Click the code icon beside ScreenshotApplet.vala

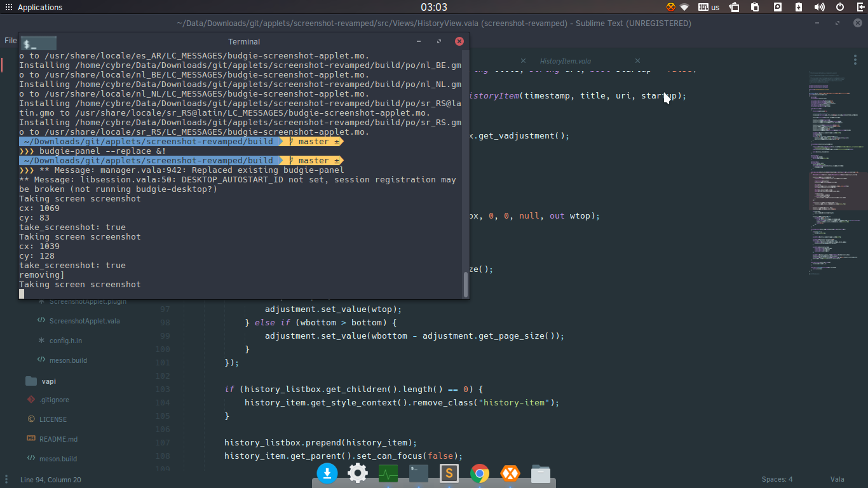(x=41, y=321)
